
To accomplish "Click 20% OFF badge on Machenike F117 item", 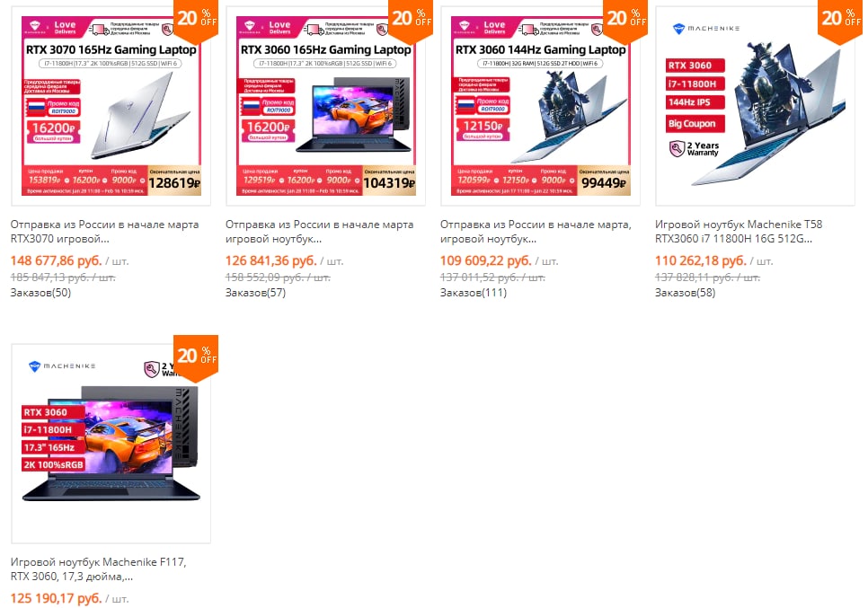I will click(x=196, y=358).
